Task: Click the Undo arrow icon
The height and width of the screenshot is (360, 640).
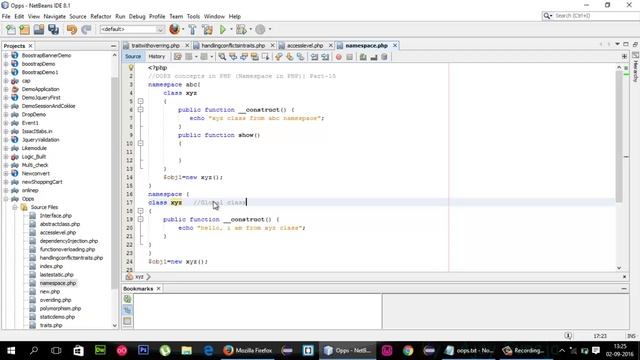Action: (72, 29)
